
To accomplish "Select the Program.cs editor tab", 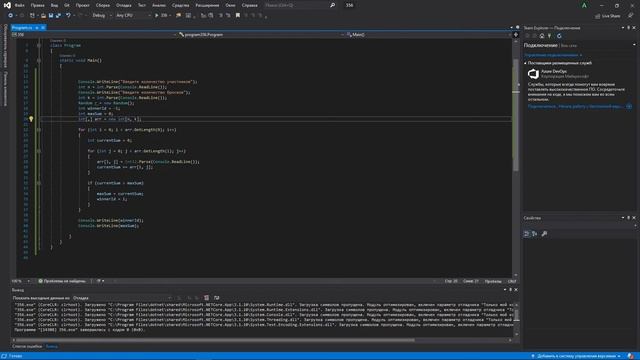I will 22,28.
